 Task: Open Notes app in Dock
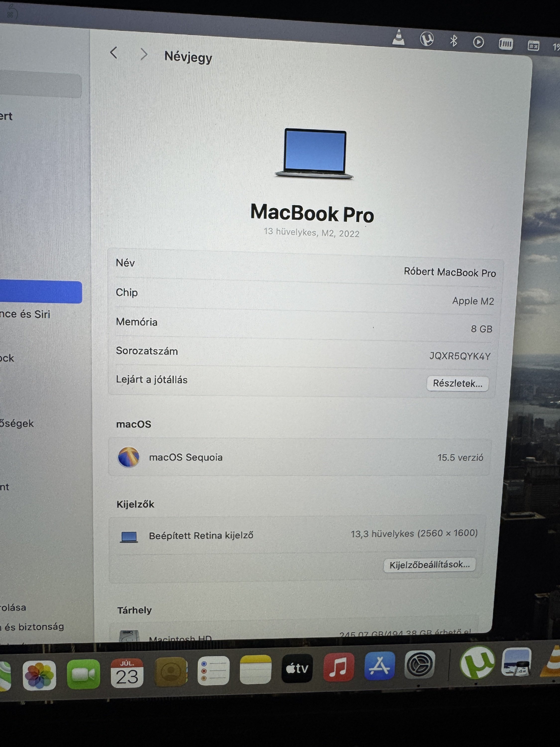coord(256,669)
